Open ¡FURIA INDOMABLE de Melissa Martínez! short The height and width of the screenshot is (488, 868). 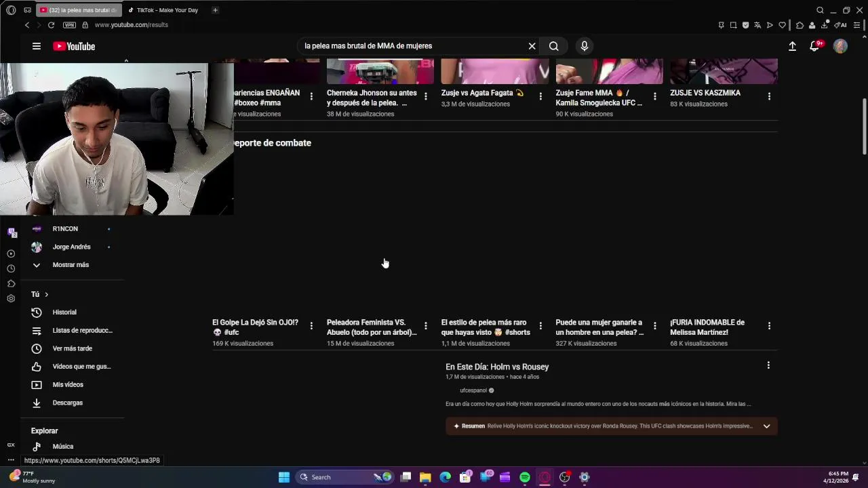click(x=707, y=327)
